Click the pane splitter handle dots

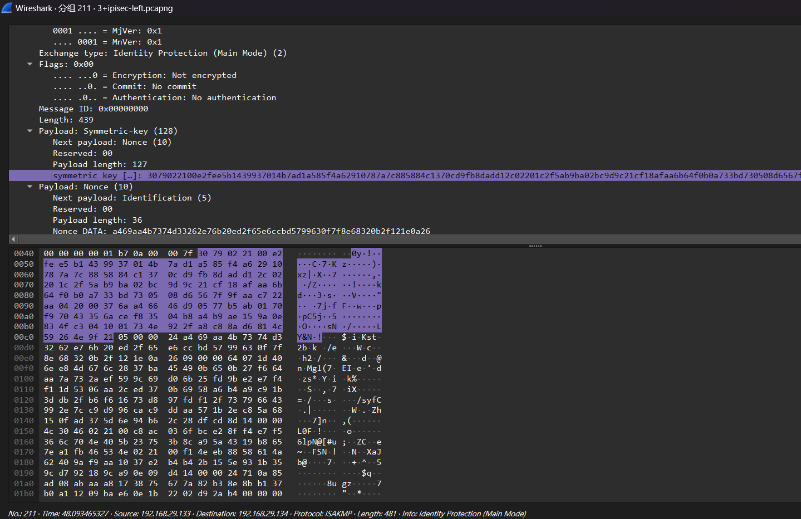click(535, 246)
